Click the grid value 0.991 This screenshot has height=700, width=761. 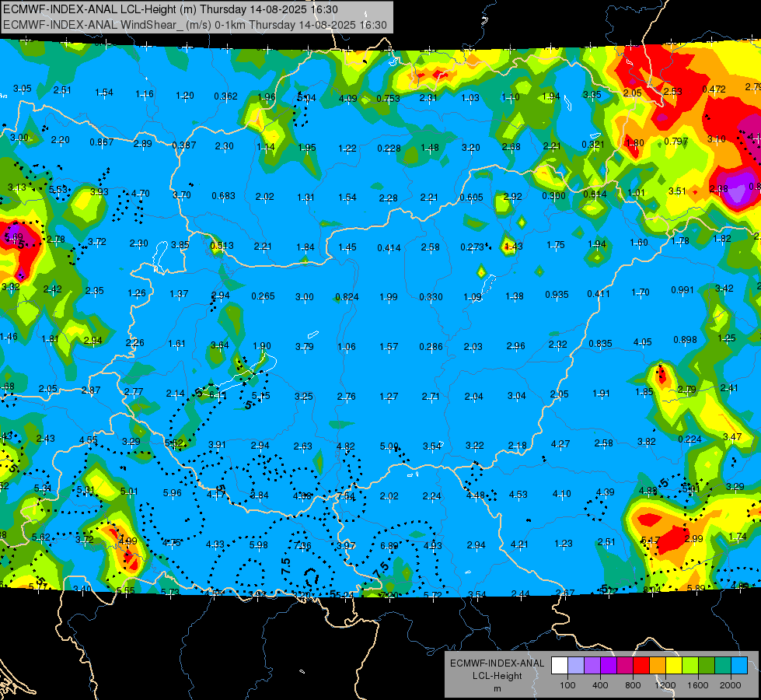click(x=682, y=290)
